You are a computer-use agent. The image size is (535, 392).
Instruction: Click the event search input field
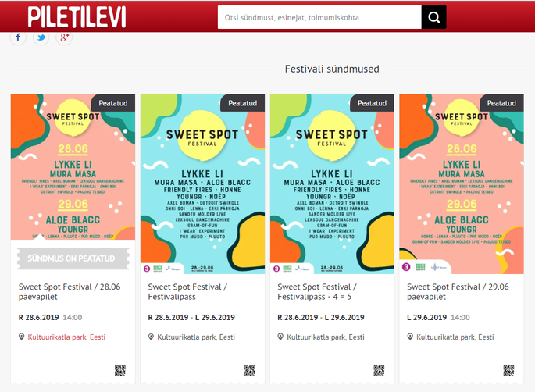319,17
